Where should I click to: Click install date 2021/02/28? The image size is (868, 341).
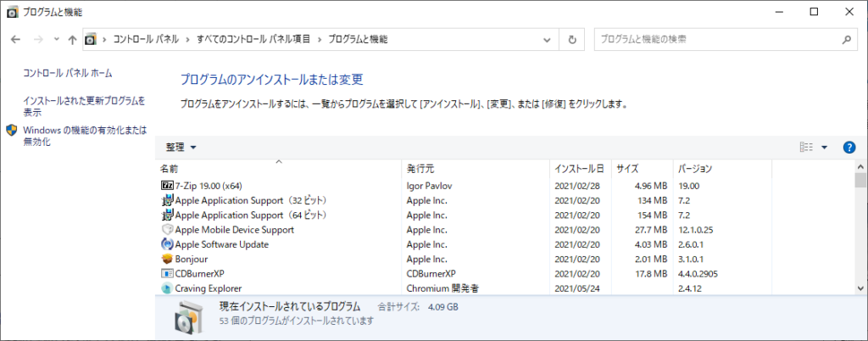(576, 186)
